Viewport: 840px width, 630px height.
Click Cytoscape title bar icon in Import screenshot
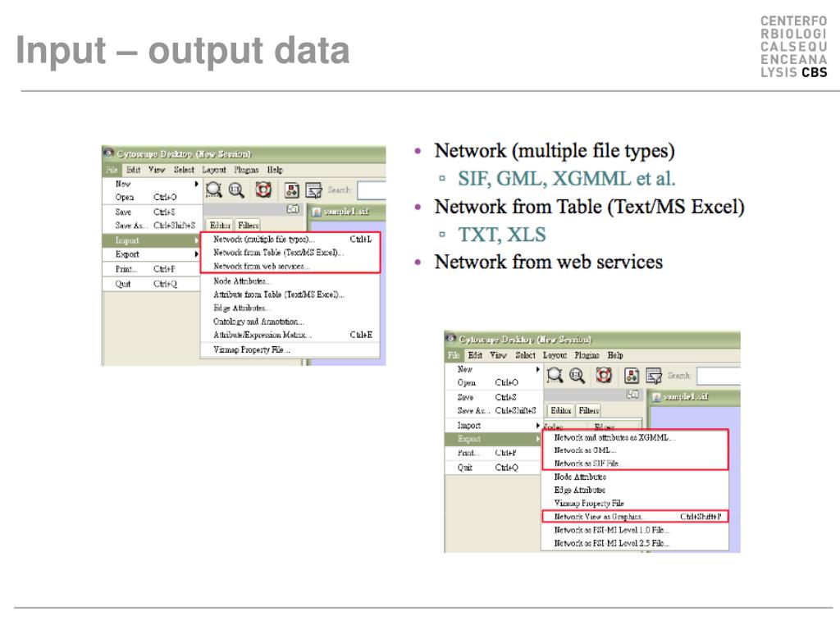coord(109,153)
